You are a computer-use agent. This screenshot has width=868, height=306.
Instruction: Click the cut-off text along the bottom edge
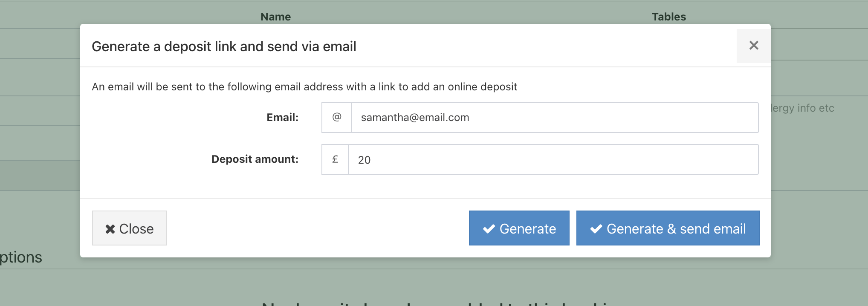tap(435, 303)
